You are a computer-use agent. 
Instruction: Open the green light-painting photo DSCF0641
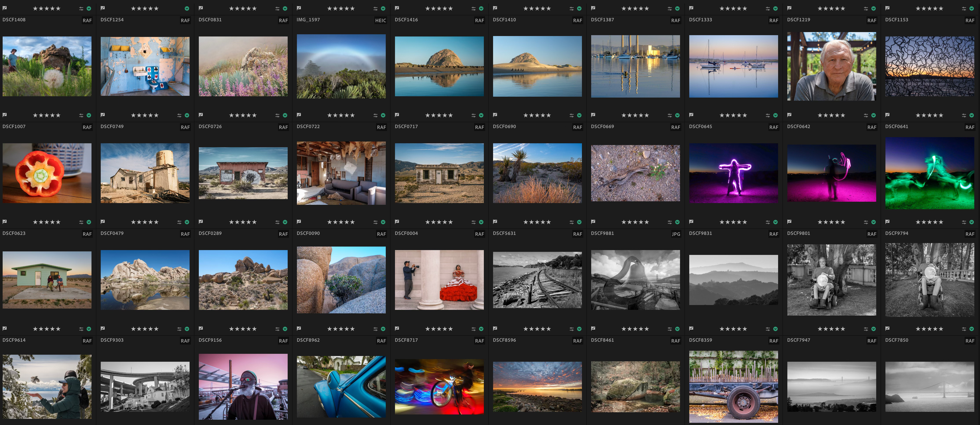(x=929, y=173)
